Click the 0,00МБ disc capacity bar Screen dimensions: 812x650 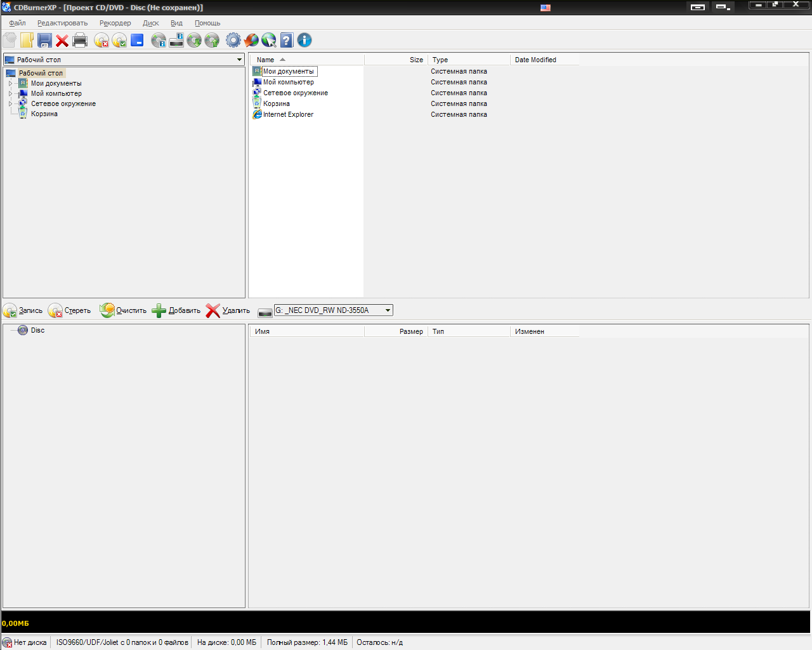406,623
